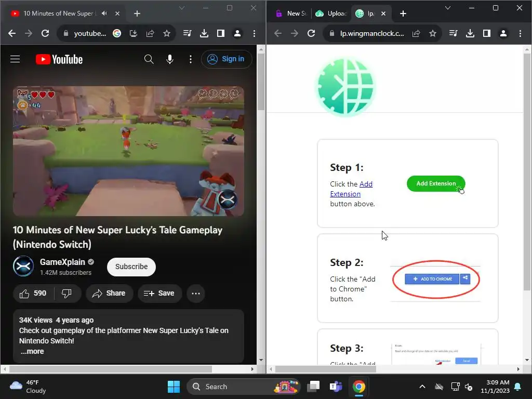Screen dimensions: 532x399
Task: Dislike the video
Action: 67,293
